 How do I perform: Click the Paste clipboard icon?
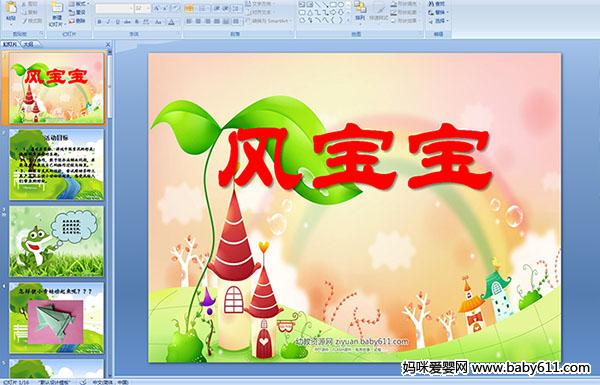[x=11, y=8]
